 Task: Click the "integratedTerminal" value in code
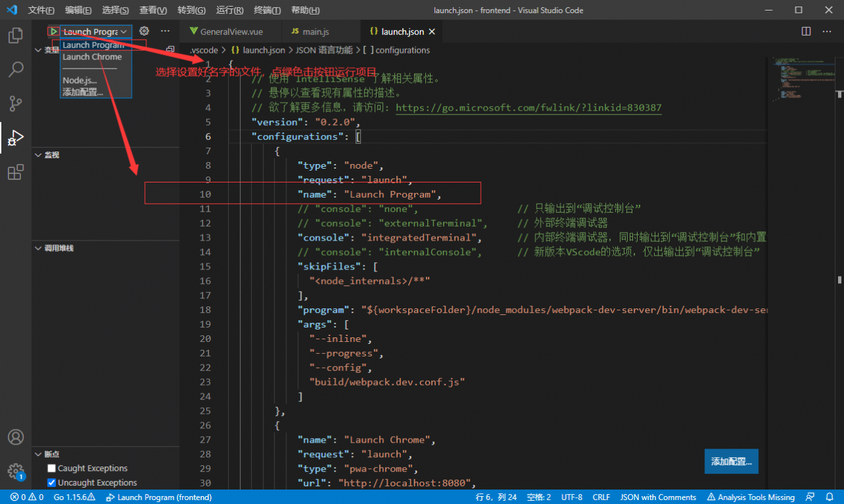[x=421, y=238]
